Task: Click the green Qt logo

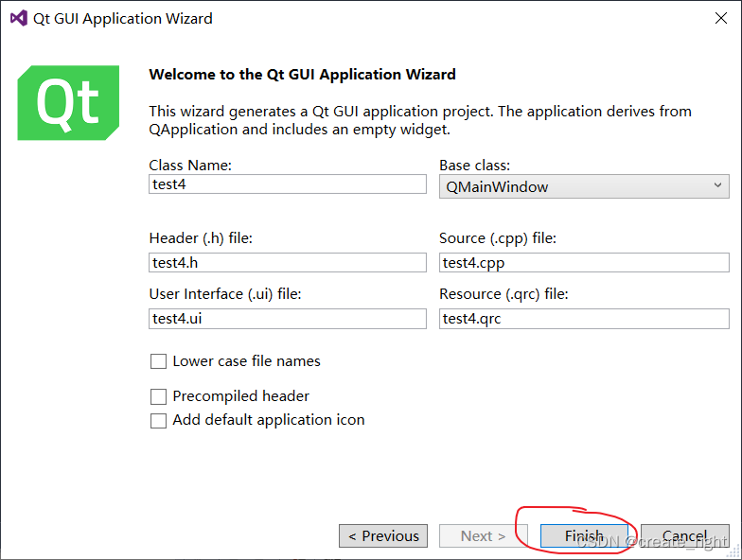Action: point(68,102)
